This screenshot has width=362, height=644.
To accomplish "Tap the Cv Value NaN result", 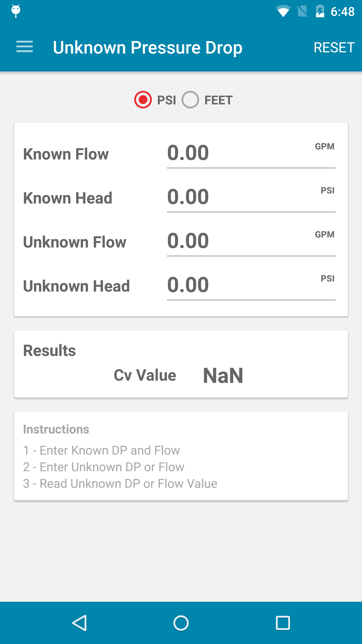I will pyautogui.click(x=223, y=375).
